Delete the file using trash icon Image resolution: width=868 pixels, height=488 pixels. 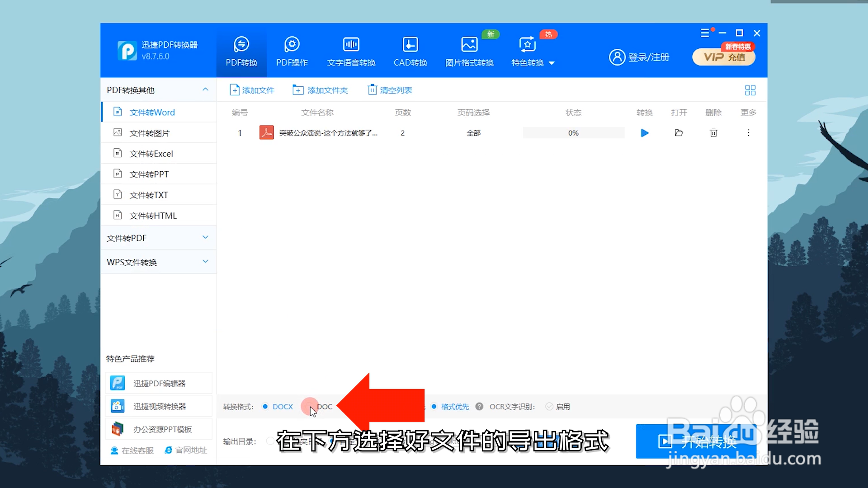click(x=713, y=133)
